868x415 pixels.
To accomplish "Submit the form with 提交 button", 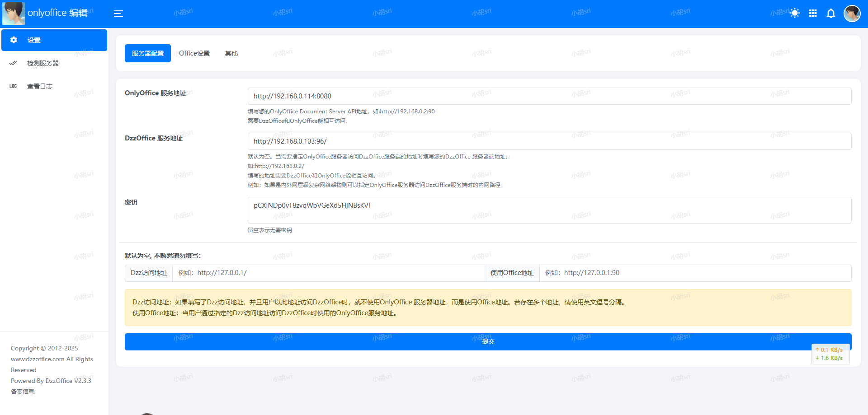I will point(488,342).
